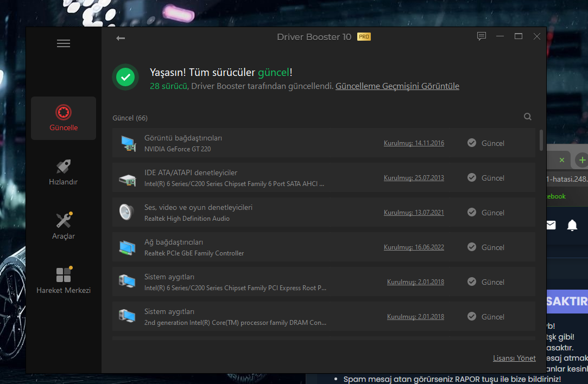Select the IDE ATA/ATAPI denetleyiciler text

(x=191, y=172)
